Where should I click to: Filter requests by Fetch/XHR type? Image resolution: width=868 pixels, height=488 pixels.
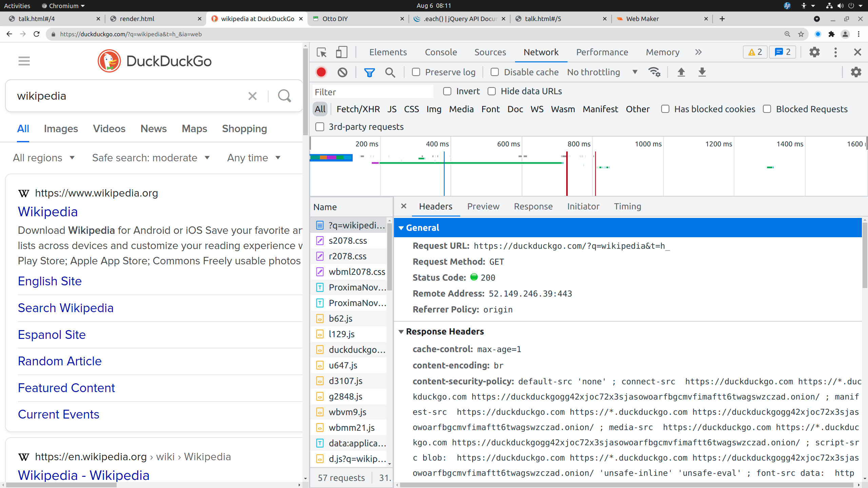click(358, 109)
